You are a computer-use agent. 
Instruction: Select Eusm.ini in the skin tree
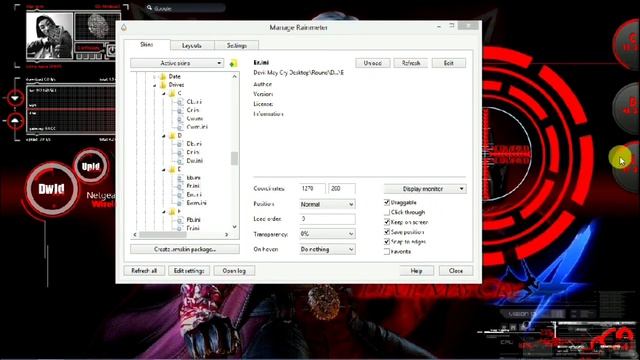pyautogui.click(x=196, y=203)
